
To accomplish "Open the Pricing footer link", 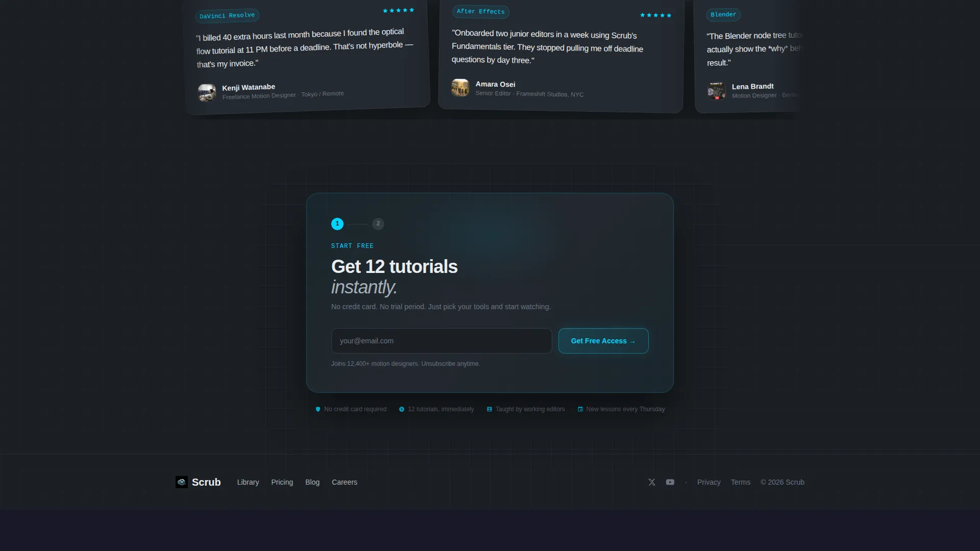I will 282,482.
